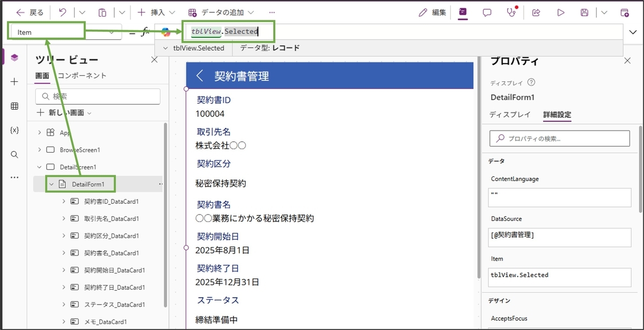The width and height of the screenshot is (644, 330).
Task: Click the DataSource field [@契約書管理]
Action: [x=560, y=238]
